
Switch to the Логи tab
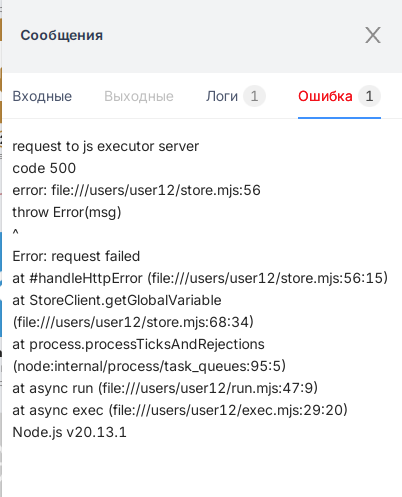coord(222,96)
